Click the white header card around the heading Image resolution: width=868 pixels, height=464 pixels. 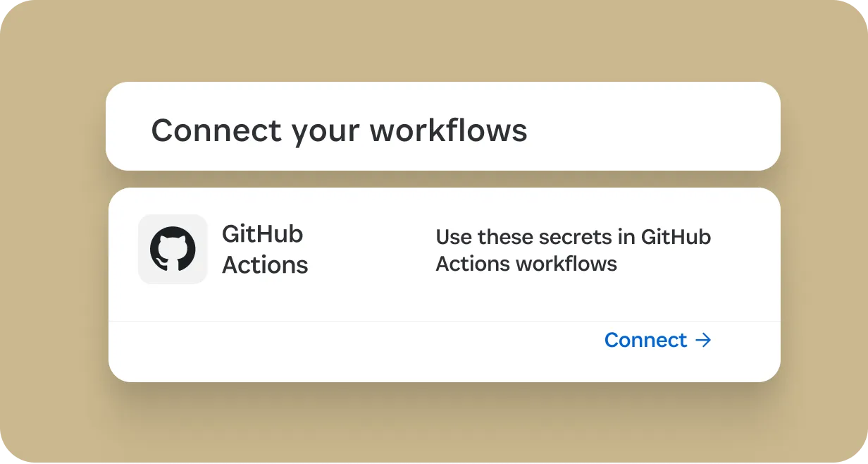(443, 126)
